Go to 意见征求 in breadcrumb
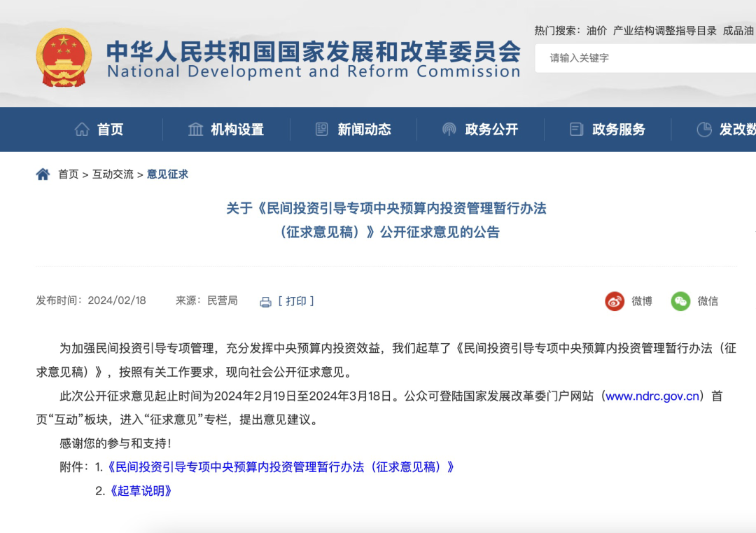Image resolution: width=756 pixels, height=533 pixels. (x=167, y=174)
